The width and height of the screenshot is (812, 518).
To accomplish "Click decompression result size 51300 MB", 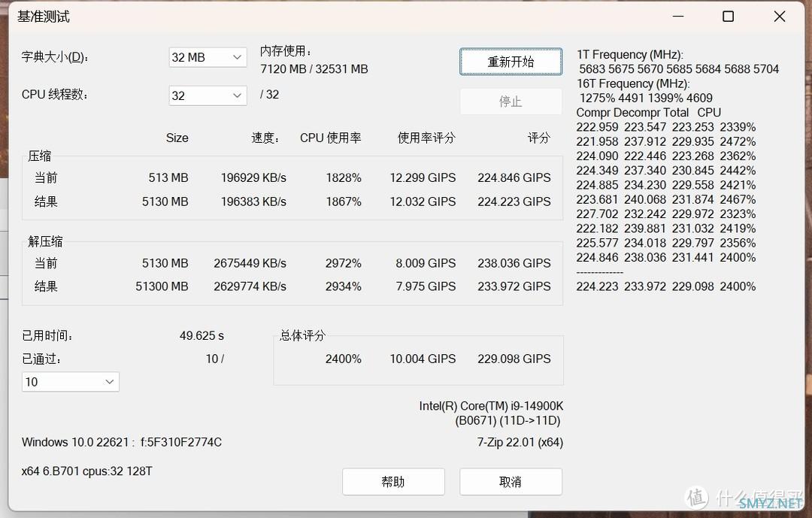I will pyautogui.click(x=162, y=286).
